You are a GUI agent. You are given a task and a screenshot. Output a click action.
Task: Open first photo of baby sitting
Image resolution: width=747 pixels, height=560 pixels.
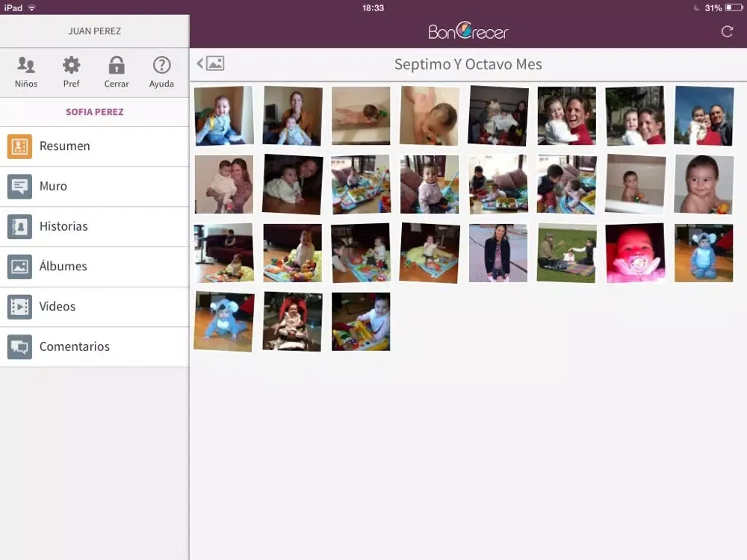(224, 115)
